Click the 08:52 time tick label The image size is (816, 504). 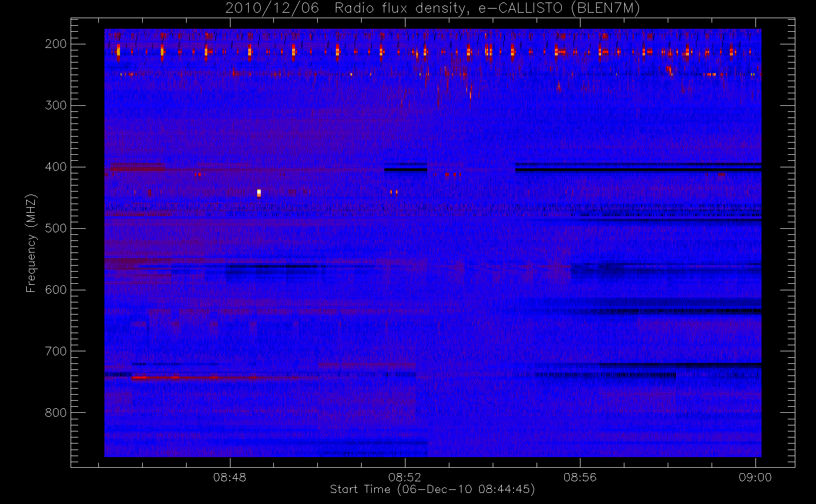click(405, 477)
